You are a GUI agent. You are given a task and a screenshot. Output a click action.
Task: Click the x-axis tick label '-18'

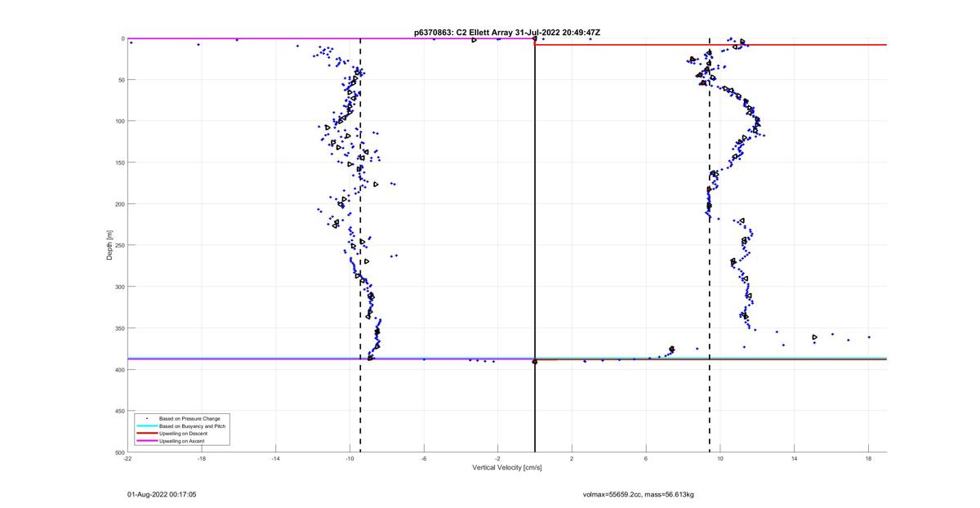(202, 459)
